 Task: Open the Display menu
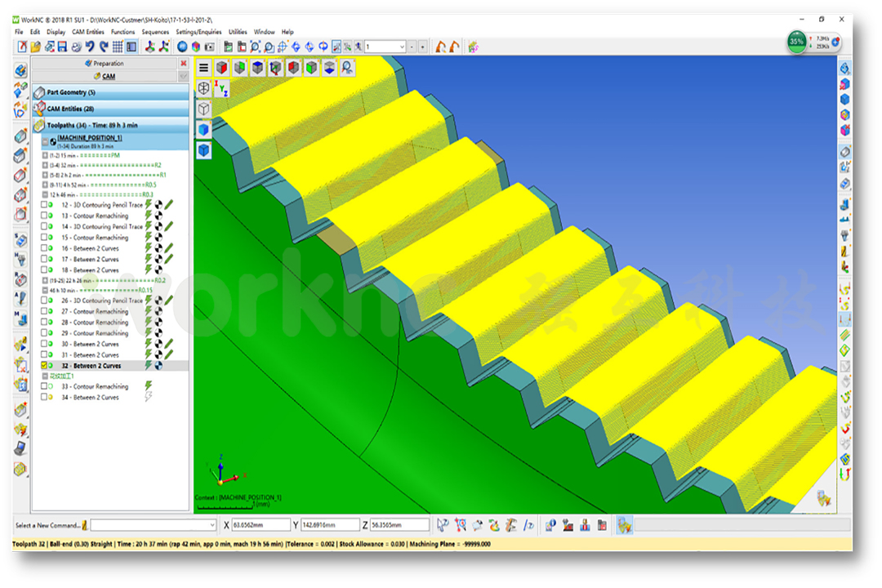pyautogui.click(x=56, y=32)
